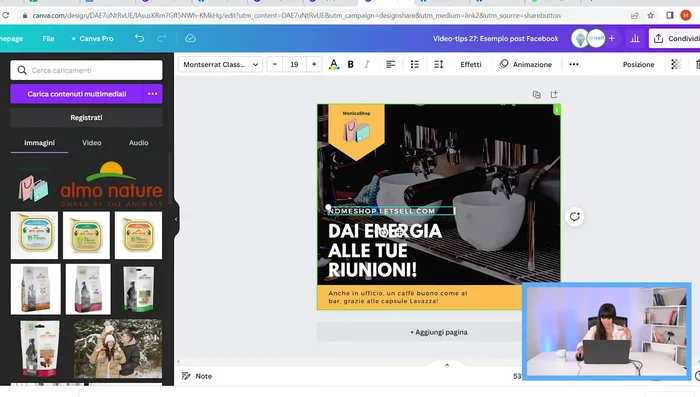
Task: Redo the last action
Action: [162, 38]
